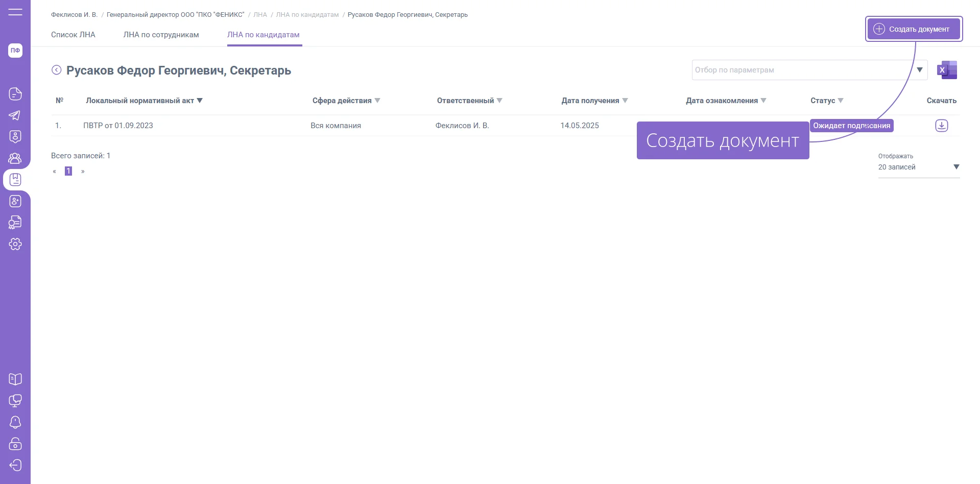Click into Отбор по параметрам field
The image size is (980, 484).
click(802, 70)
